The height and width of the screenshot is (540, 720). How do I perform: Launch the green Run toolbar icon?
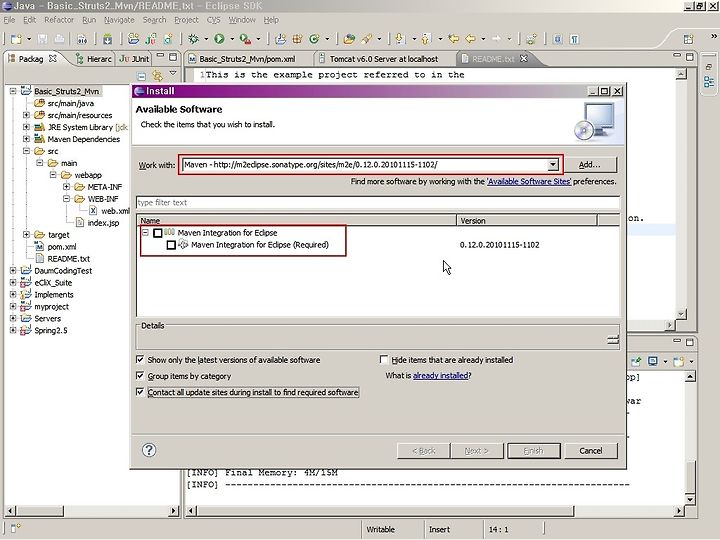click(x=219, y=39)
